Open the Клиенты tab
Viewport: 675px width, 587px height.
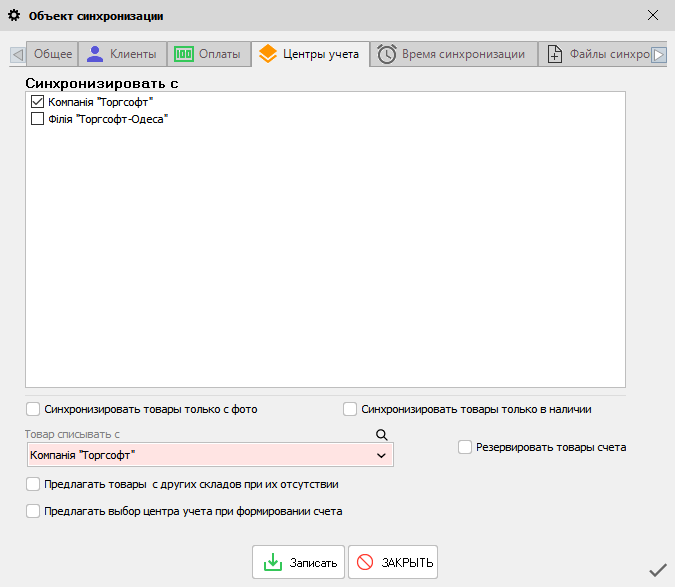pos(121,54)
